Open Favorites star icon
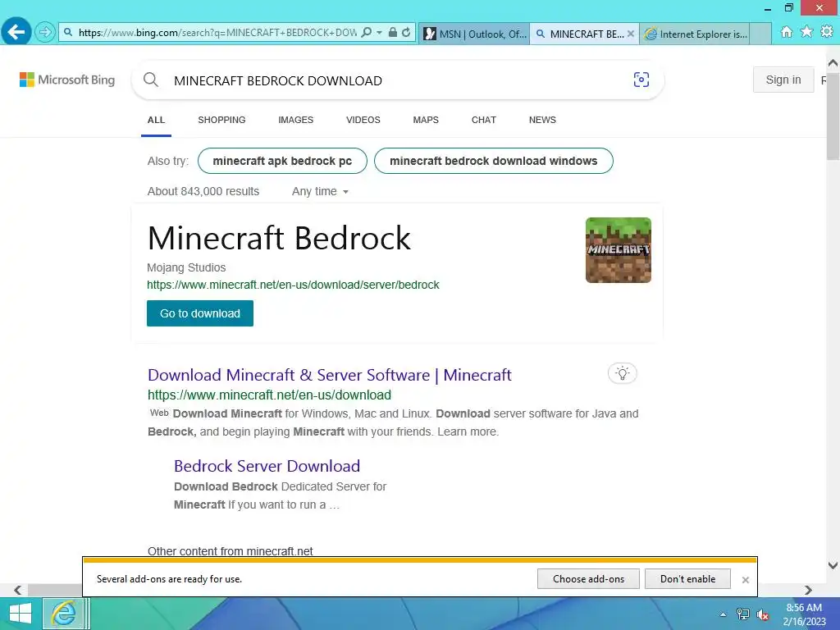The height and width of the screenshot is (630, 840). (x=806, y=32)
